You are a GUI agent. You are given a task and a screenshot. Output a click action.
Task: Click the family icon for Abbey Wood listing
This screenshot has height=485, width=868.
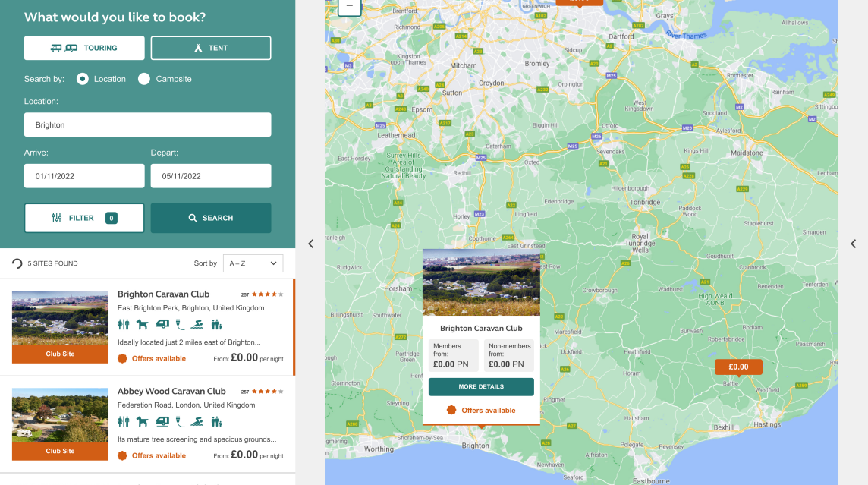tap(216, 421)
